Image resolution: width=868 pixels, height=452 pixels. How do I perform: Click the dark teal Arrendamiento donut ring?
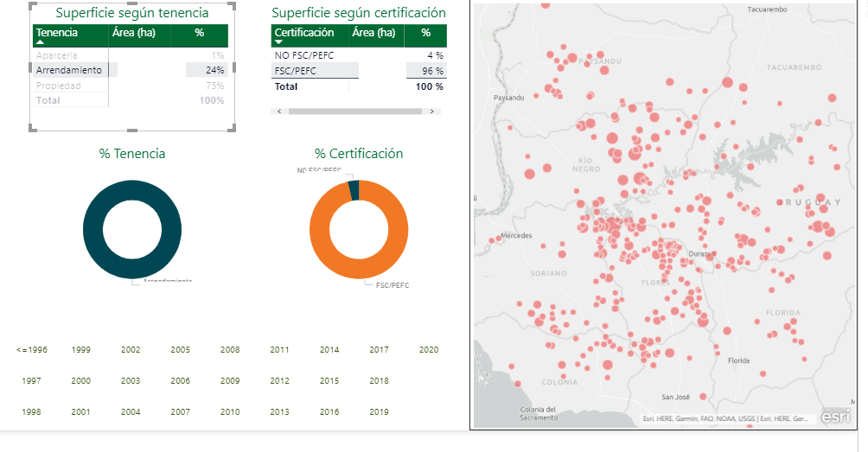pos(92,229)
